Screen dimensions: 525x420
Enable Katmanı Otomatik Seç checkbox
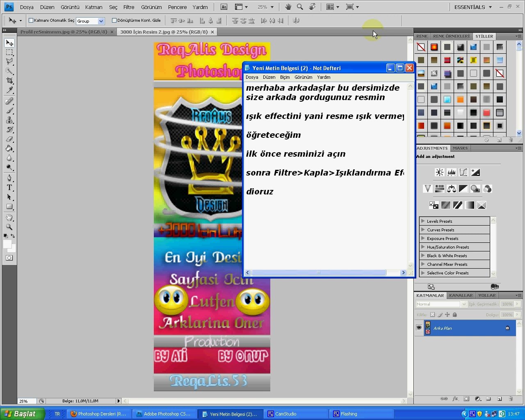point(31,20)
